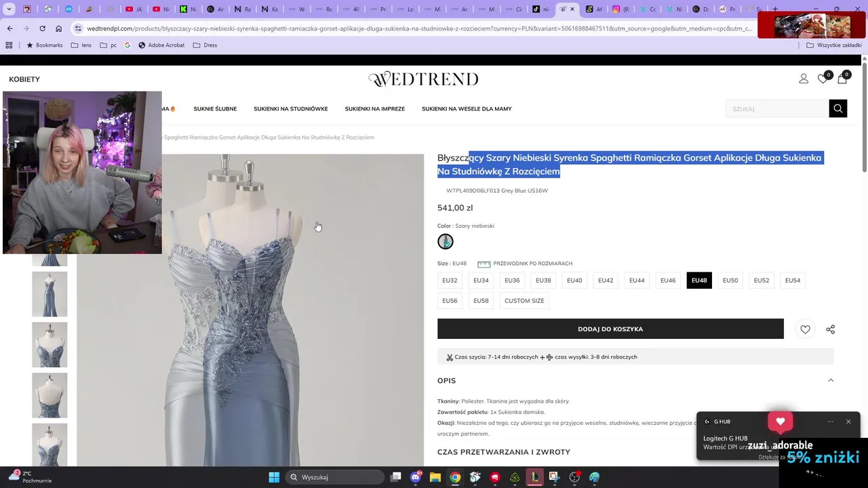
Task: Open the Adobe Acrobat bookmark
Action: (x=161, y=45)
